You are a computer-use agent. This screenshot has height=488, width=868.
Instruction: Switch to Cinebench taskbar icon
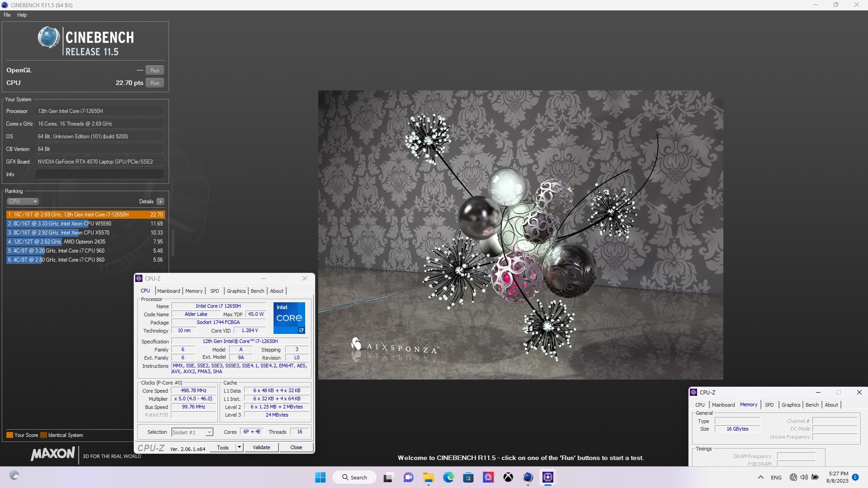[x=528, y=478]
